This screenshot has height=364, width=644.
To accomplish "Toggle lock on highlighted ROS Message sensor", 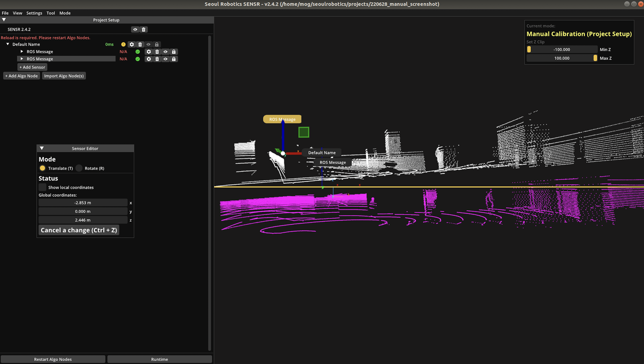I will point(174,59).
